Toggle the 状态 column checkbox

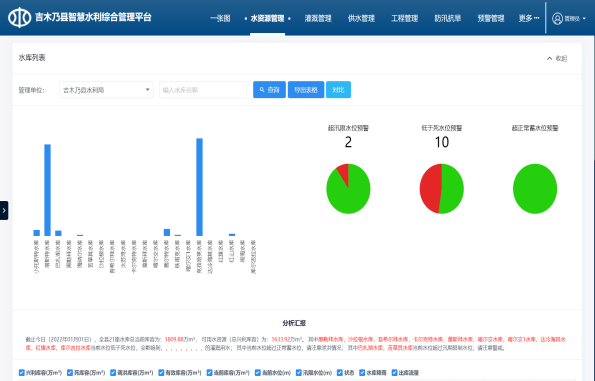[x=340, y=373]
